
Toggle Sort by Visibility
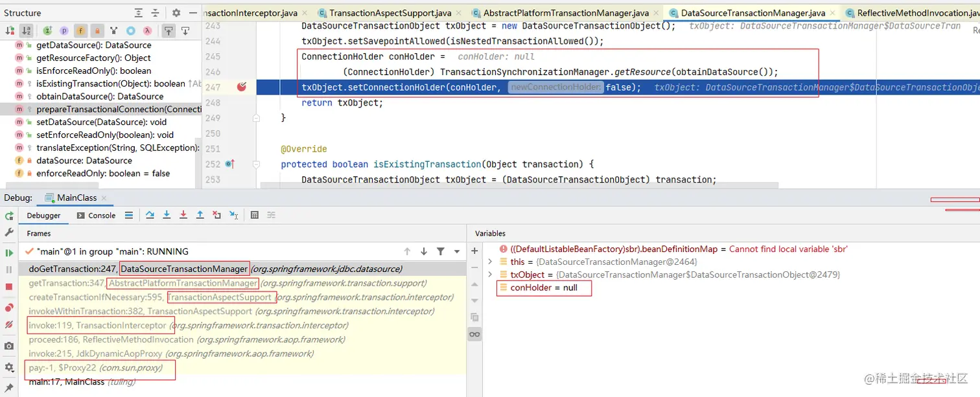tap(10, 30)
